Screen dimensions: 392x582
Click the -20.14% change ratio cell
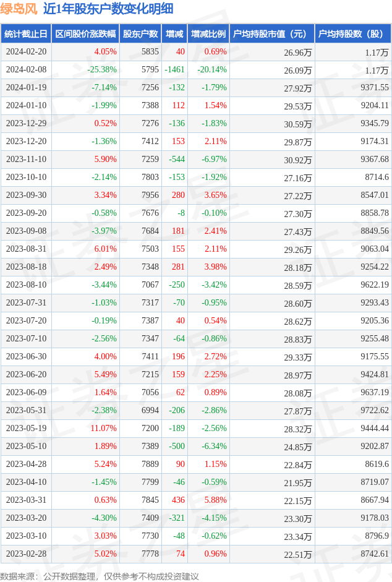212,70
